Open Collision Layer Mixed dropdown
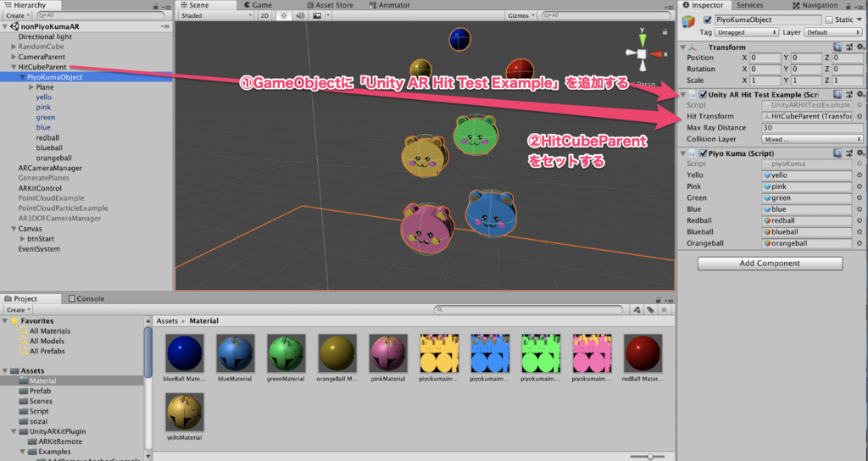Image resolution: width=868 pixels, height=461 pixels. pos(812,140)
